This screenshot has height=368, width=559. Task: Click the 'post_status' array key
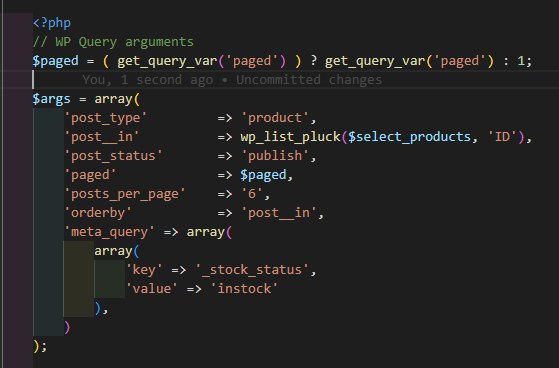[113, 156]
